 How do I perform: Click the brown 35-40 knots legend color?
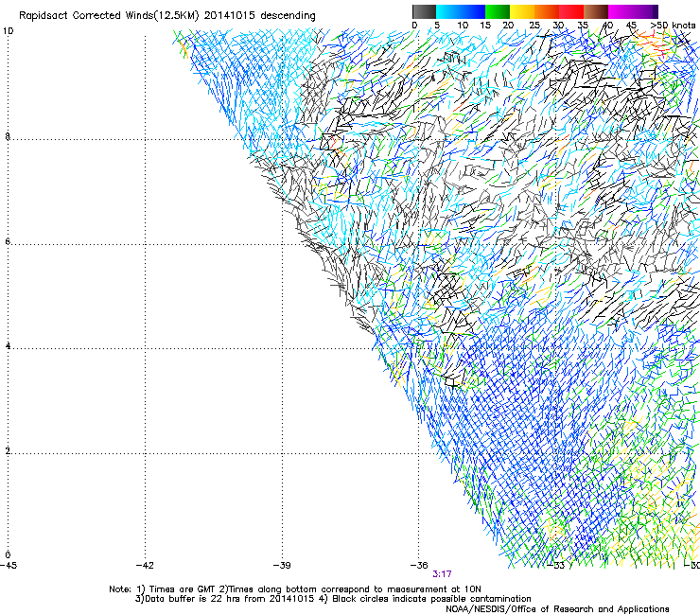(x=596, y=11)
